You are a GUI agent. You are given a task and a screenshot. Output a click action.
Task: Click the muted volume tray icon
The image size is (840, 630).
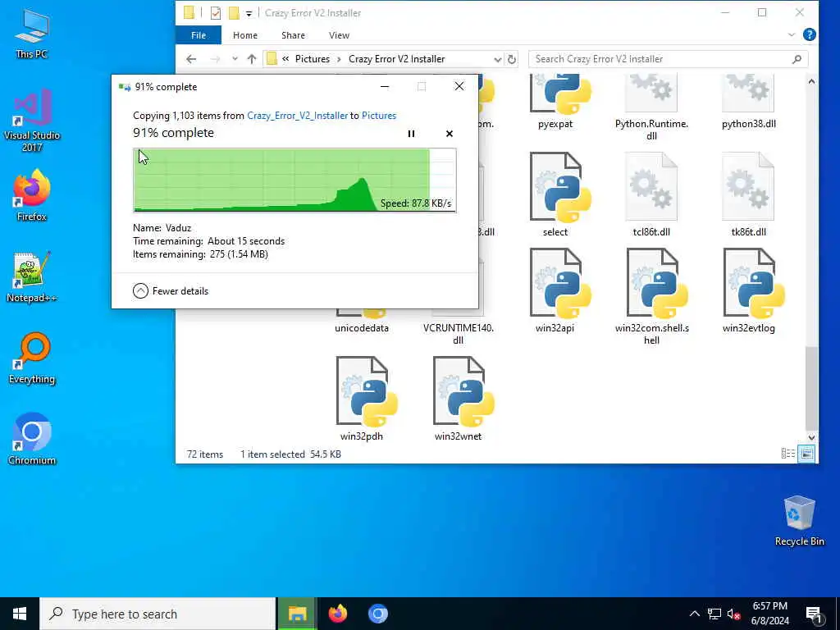click(734, 614)
